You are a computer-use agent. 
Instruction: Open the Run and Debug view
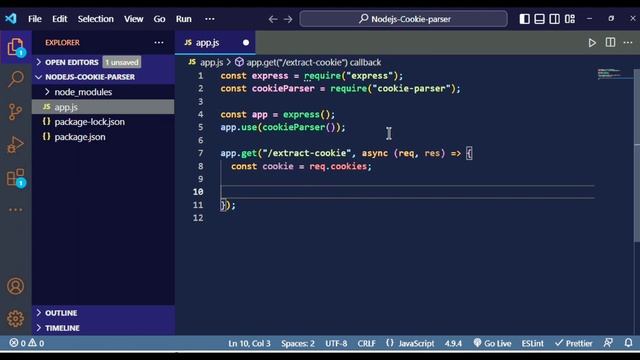point(16,144)
